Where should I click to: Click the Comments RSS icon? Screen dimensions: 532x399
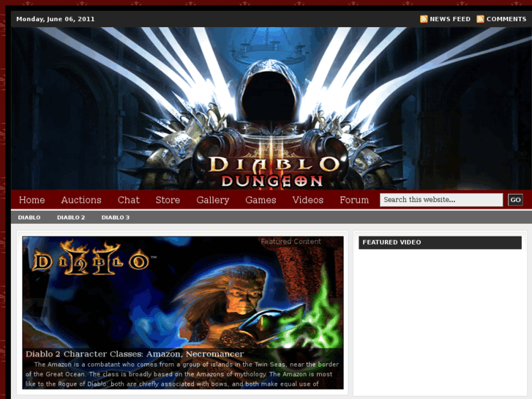(x=480, y=19)
